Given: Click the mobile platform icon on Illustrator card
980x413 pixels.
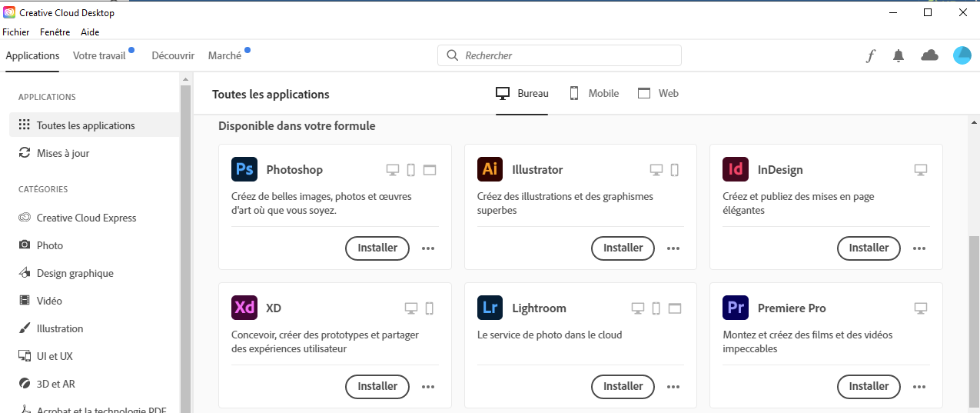Looking at the screenshot, I should click(x=675, y=170).
